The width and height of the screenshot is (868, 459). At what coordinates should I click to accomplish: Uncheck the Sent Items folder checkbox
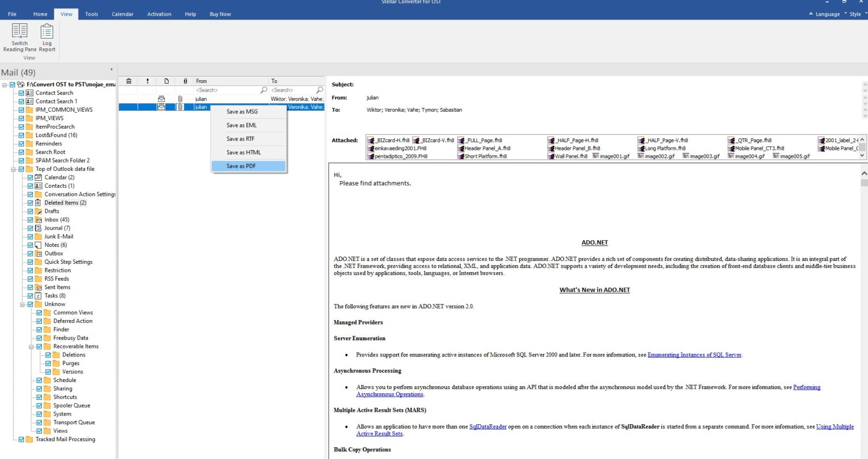tap(30, 288)
